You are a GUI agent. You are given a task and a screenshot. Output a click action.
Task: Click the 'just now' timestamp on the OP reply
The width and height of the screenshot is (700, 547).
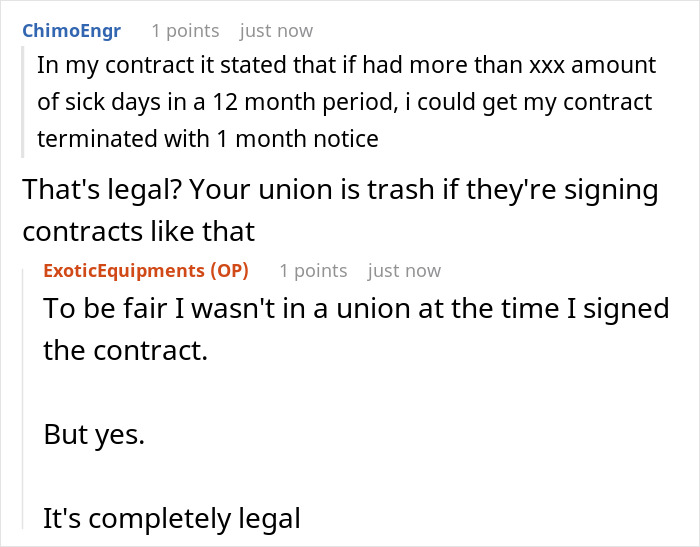click(404, 270)
